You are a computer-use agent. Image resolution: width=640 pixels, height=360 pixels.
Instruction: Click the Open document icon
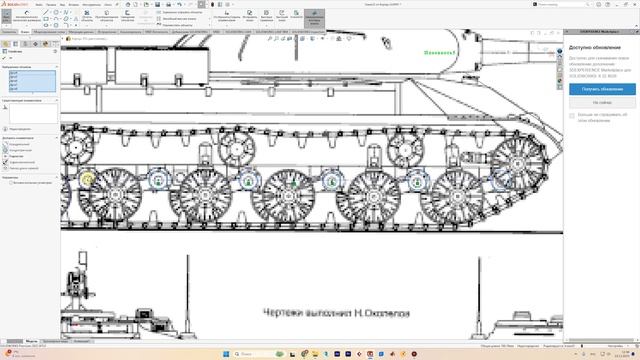click(x=146, y=4)
